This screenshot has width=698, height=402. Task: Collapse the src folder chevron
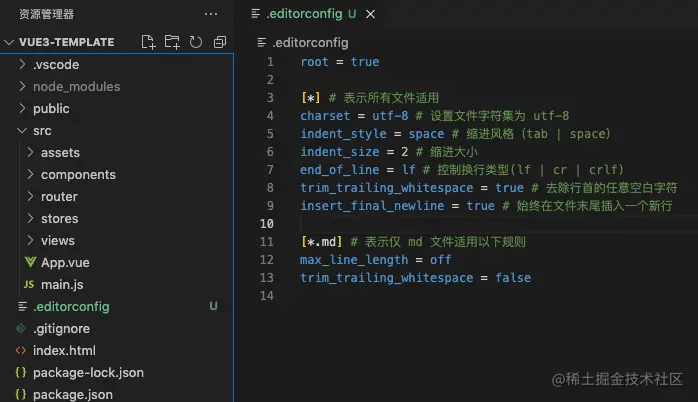tap(22, 130)
